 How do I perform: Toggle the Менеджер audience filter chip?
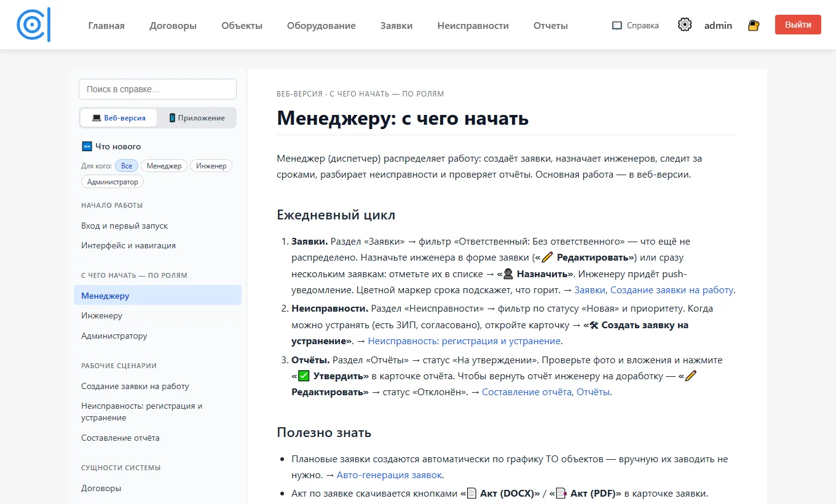164,166
